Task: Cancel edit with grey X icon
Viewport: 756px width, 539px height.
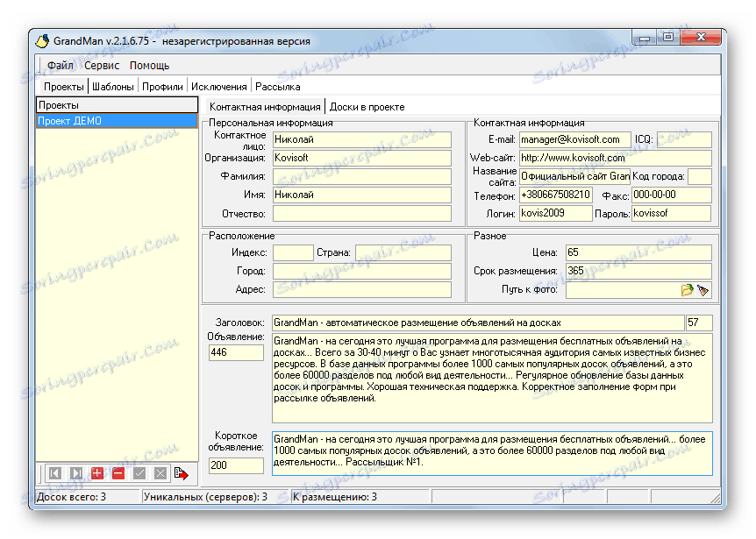Action: point(160,473)
